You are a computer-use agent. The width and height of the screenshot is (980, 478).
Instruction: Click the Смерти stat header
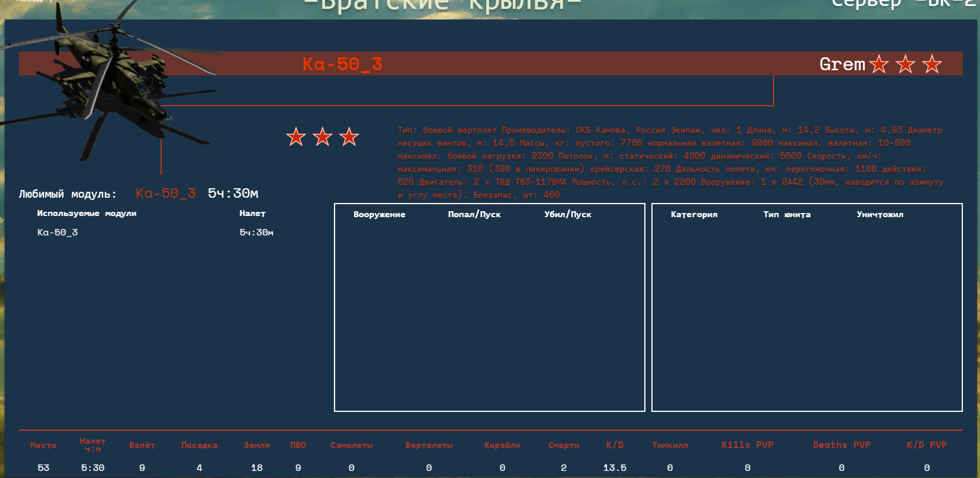(x=563, y=446)
